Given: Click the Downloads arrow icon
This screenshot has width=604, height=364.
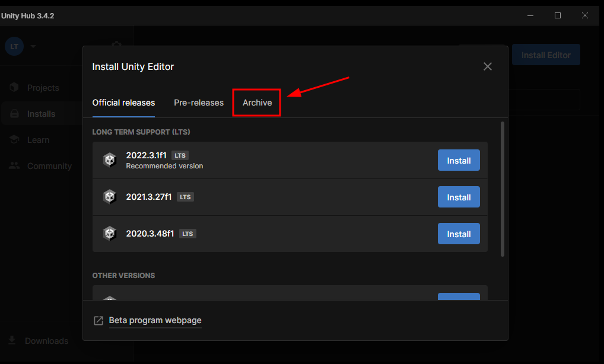Looking at the screenshot, I should tap(12, 340).
